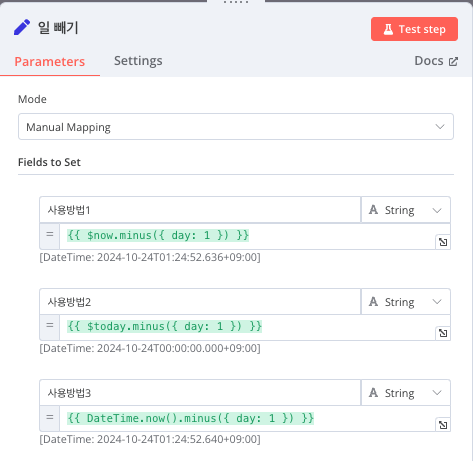The height and width of the screenshot is (461, 473).
Task: Click the Test step button
Action: (x=414, y=29)
